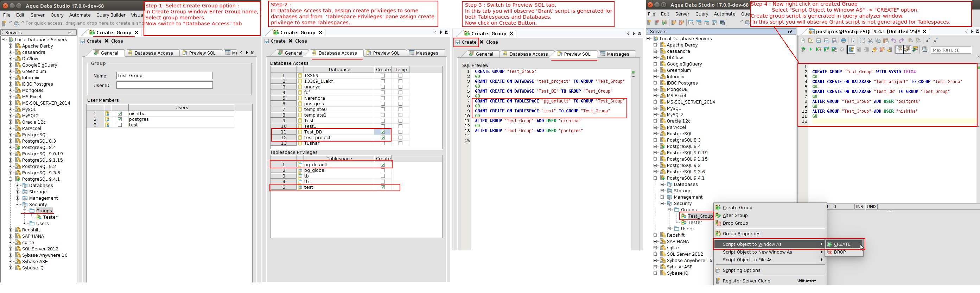Click the Register Server icon in step-4 toolbar
The height and width of the screenshot is (293, 980).
pos(650,23)
